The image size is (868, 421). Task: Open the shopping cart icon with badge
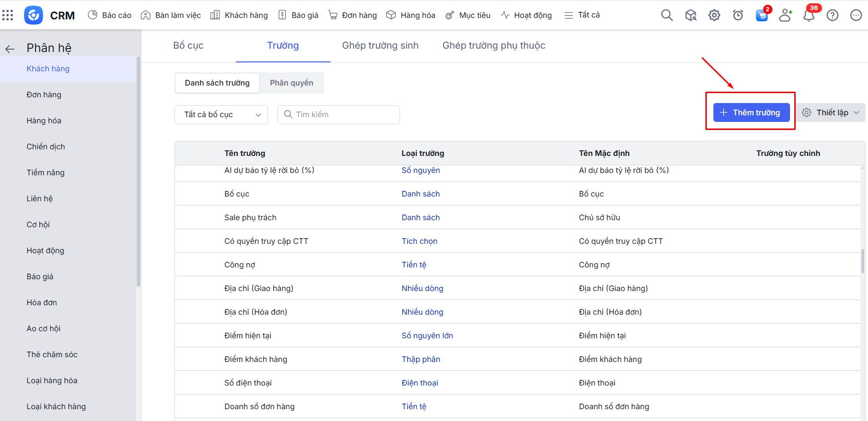(x=762, y=15)
